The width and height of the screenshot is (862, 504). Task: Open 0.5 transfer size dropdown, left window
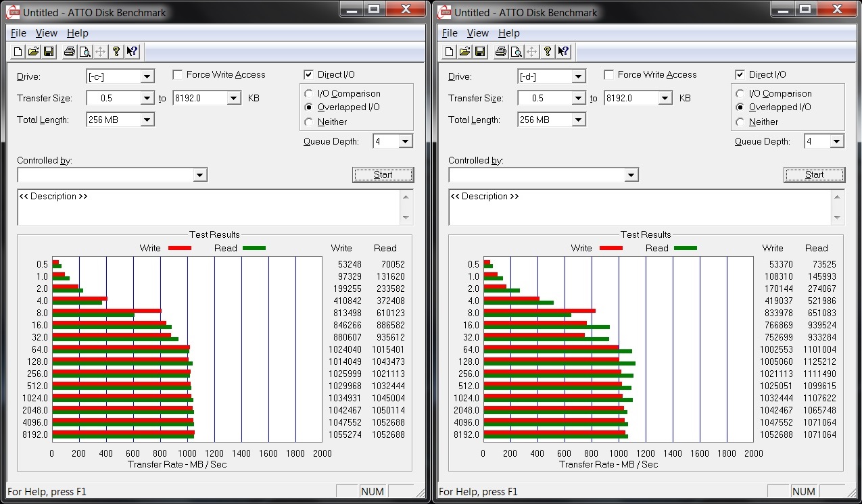(147, 98)
